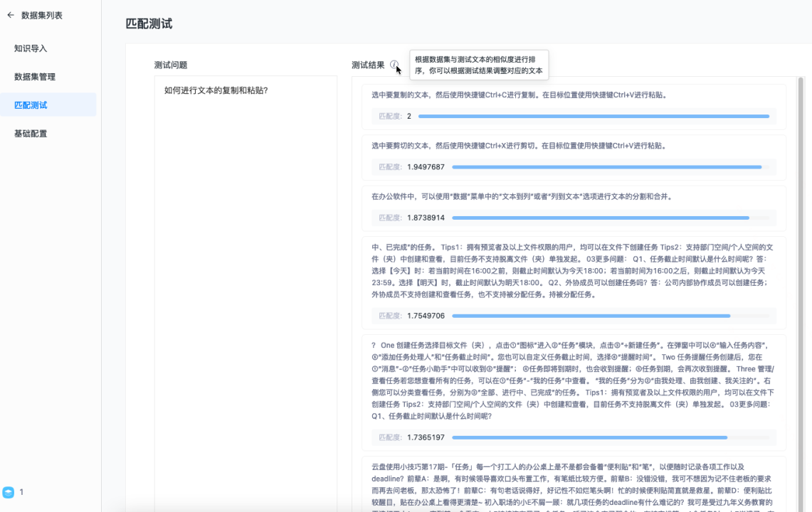Image resolution: width=812 pixels, height=512 pixels.
Task: Click the result starting 中、已完成"的任务
Action: (573, 271)
